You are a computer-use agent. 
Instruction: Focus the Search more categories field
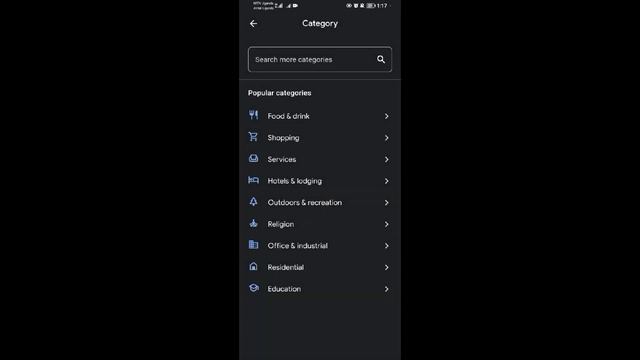tap(320, 60)
